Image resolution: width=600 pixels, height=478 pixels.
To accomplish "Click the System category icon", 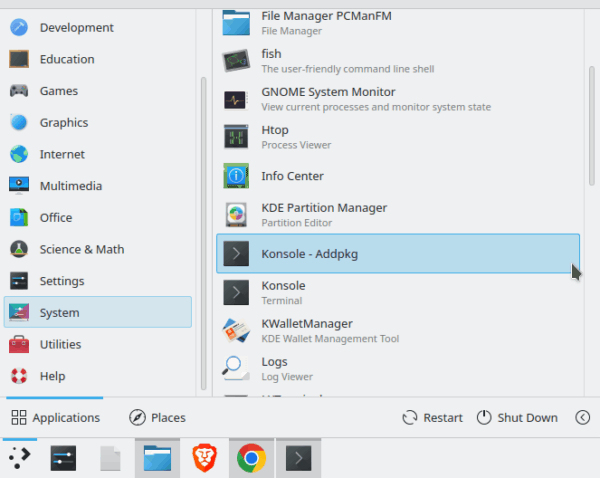I will click(x=19, y=312).
